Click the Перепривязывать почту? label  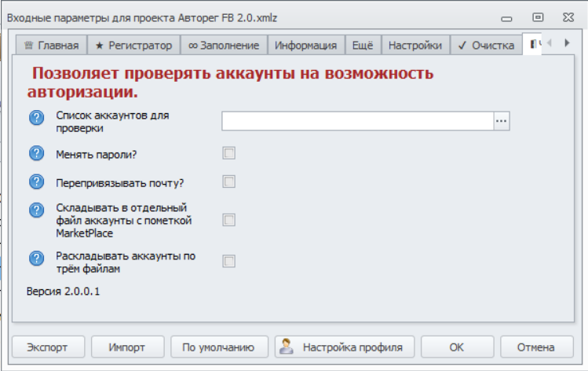click(x=120, y=183)
